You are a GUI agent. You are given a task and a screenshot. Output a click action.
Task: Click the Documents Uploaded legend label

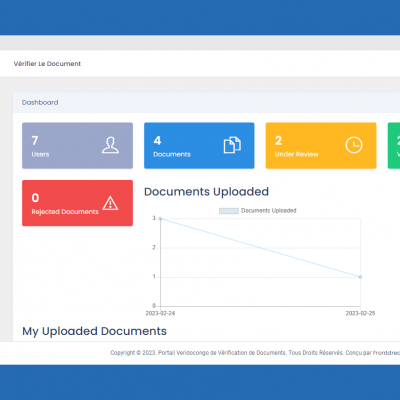[269, 211]
